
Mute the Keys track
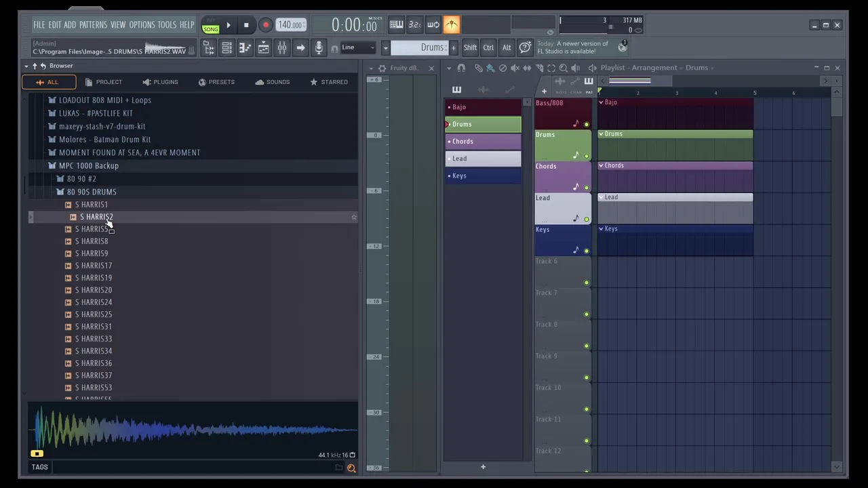587,251
